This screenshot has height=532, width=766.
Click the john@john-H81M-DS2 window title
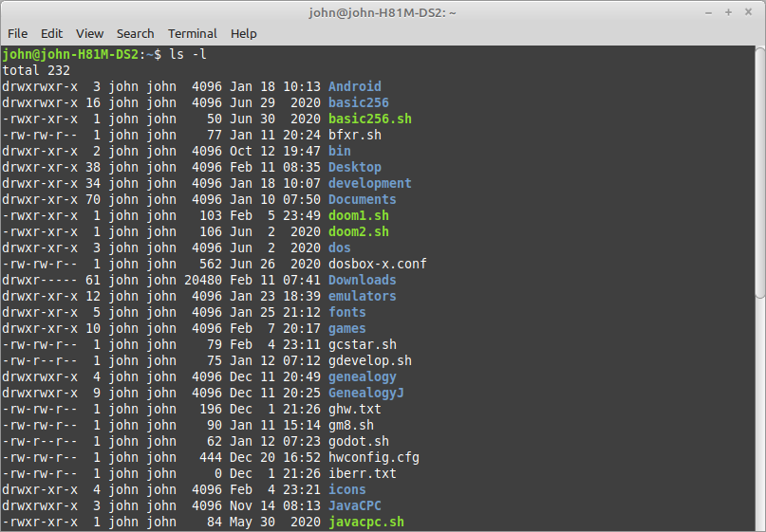point(383,12)
